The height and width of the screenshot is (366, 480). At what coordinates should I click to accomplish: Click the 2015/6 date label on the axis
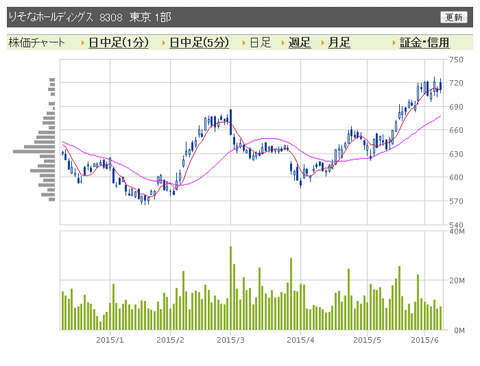[x=424, y=340]
